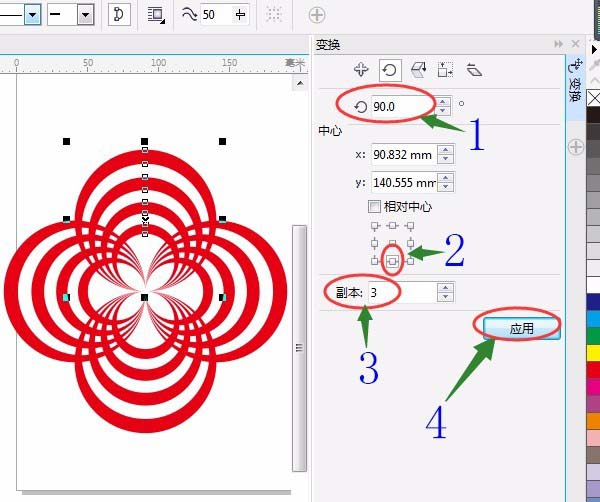Select the Scale and Mirror transform tab
This screenshot has width=600, height=502.
(418, 70)
